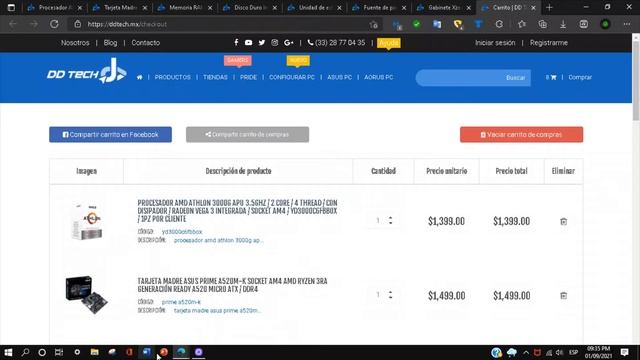The image size is (640, 360).
Task: Open the Twitter icon in top bar
Action: pos(262,42)
